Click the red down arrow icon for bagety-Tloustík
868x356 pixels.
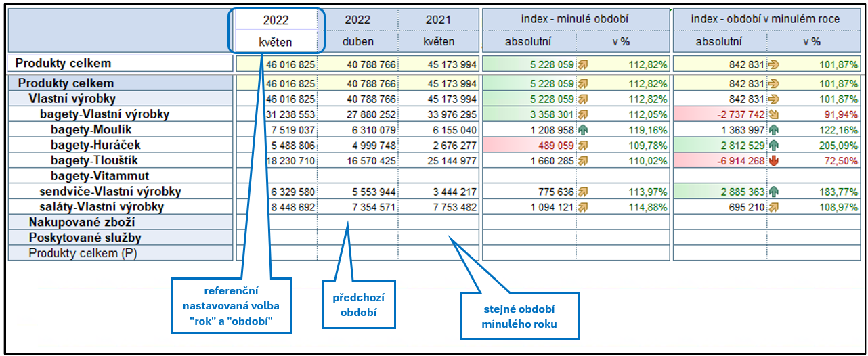pos(774,161)
